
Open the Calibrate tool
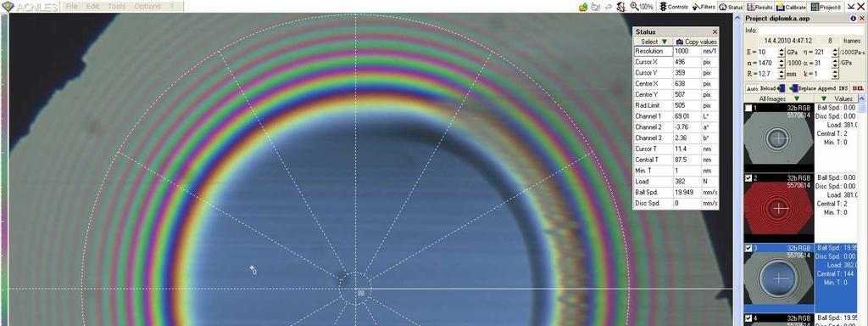tap(791, 7)
